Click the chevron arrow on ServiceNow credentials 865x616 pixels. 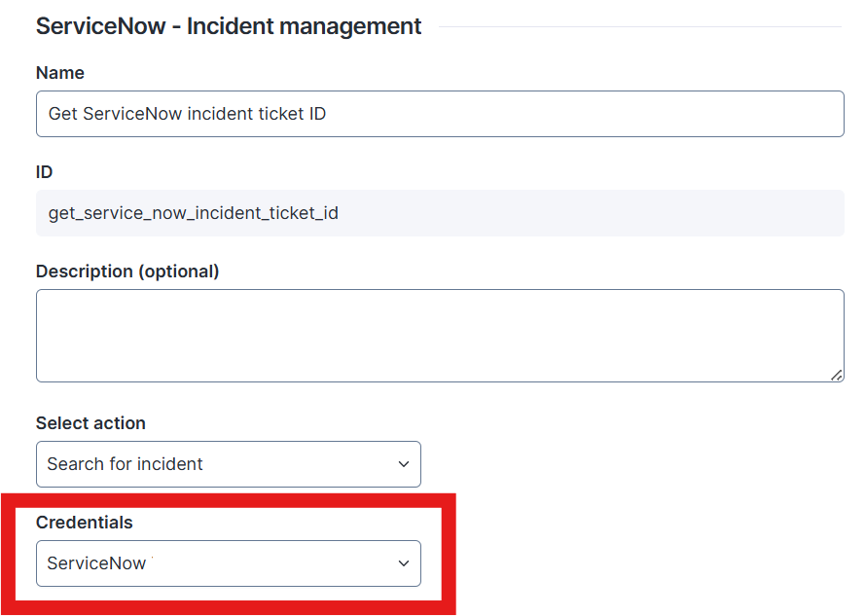[x=404, y=563]
